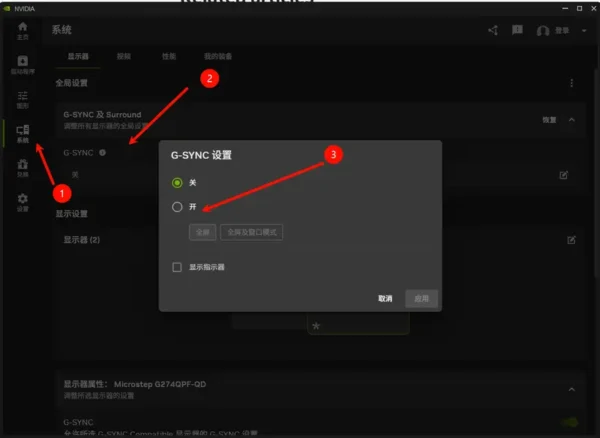Click the user avatar headset icon
The width and height of the screenshot is (600, 438).
pyautogui.click(x=543, y=31)
